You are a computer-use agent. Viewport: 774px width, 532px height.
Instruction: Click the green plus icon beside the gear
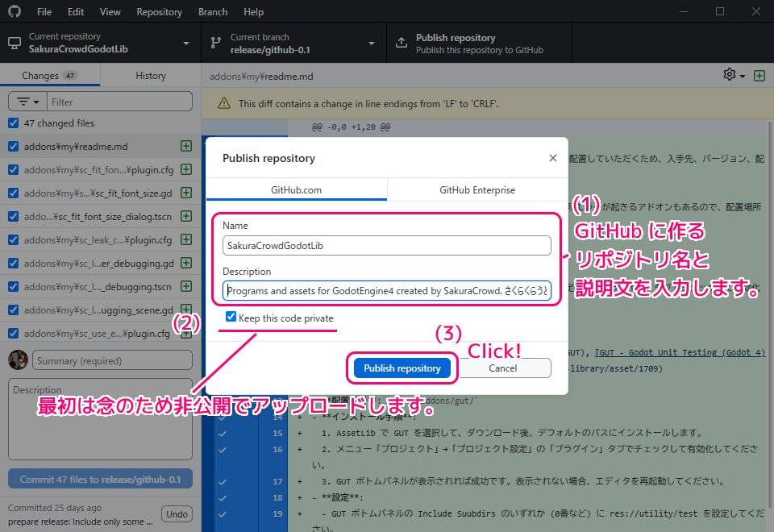pos(759,75)
